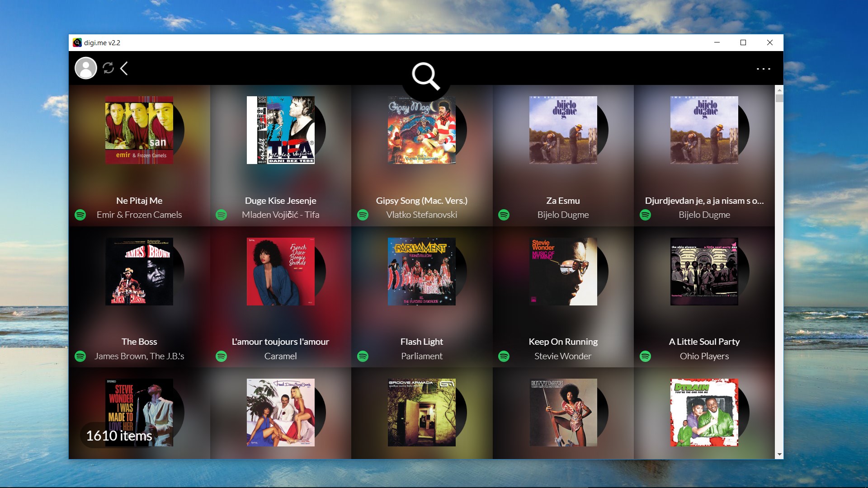The image size is (868, 488).
Task: Click Spotify icon on the Za Esmu card
Action: [x=504, y=215]
